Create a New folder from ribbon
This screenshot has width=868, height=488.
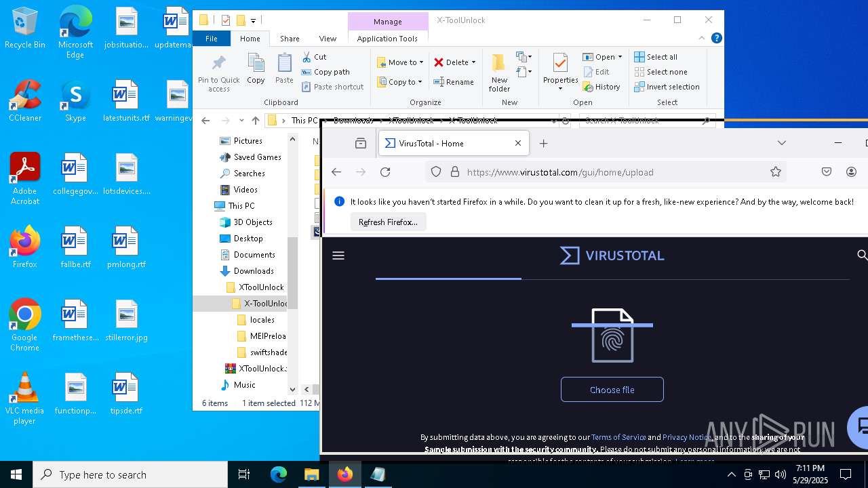pyautogui.click(x=499, y=73)
